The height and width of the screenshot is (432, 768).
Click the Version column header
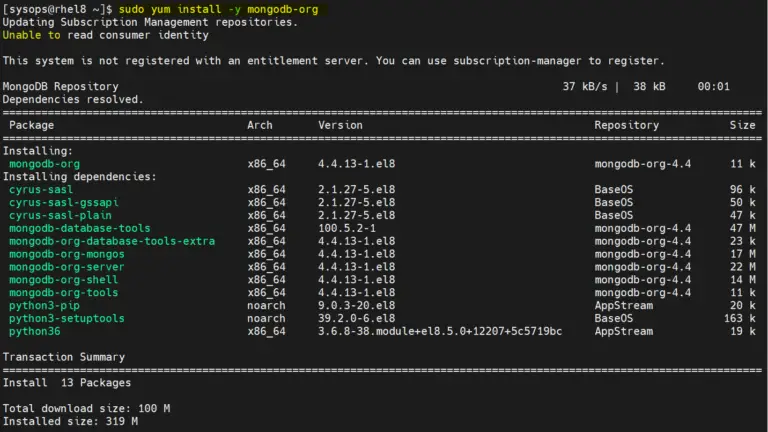tap(340, 125)
